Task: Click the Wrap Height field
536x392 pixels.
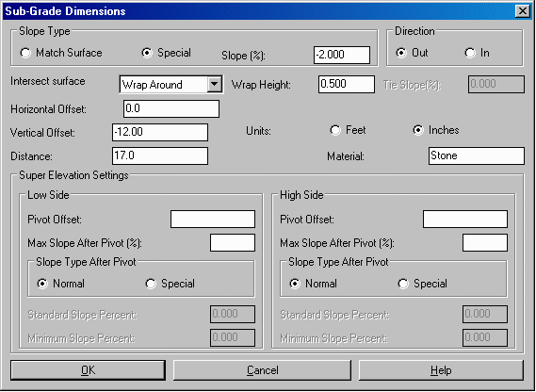Action: click(347, 84)
